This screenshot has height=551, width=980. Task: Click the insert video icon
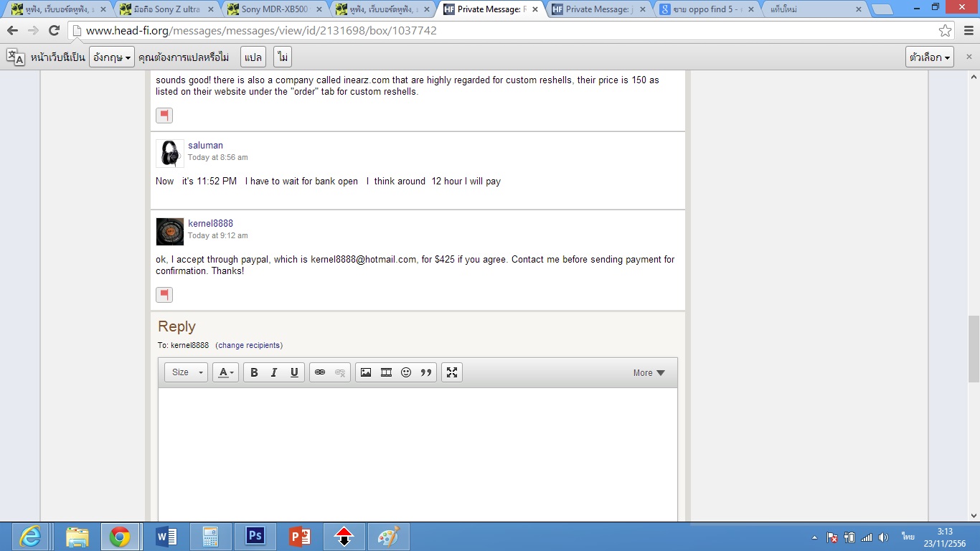386,372
